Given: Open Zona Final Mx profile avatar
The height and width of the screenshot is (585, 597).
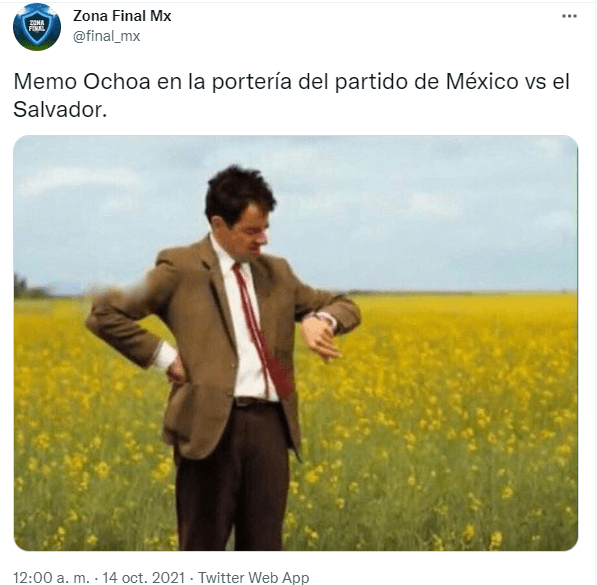Looking at the screenshot, I should (37, 27).
